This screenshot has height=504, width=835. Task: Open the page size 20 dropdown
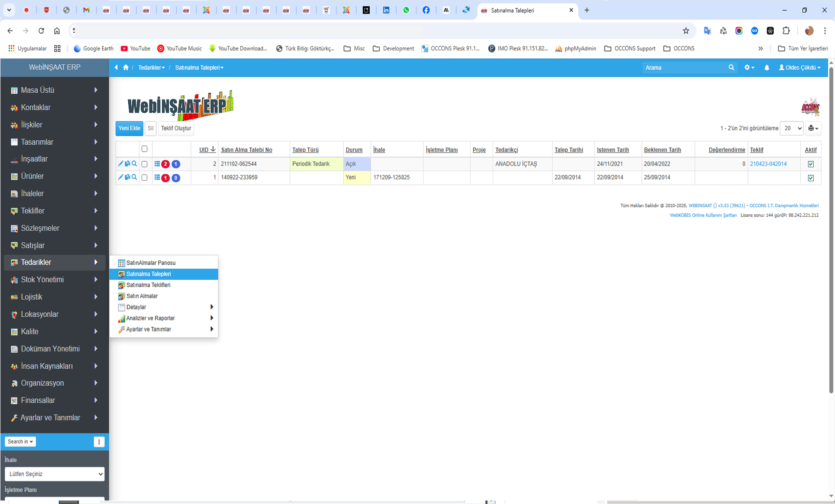coord(792,128)
